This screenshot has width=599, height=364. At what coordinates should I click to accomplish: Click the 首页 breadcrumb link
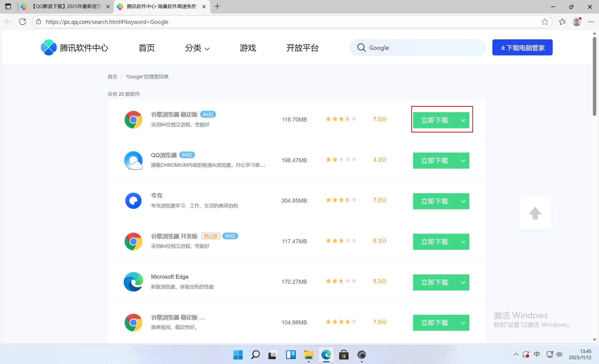(112, 77)
